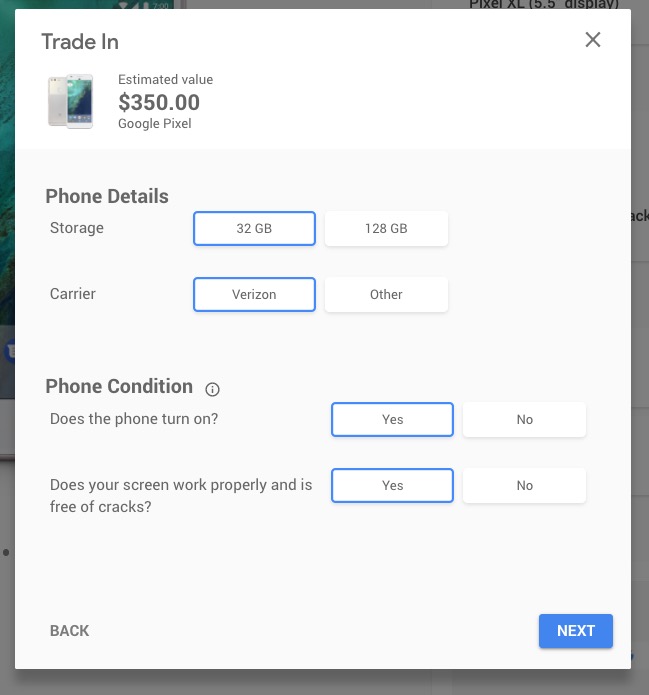Viewport: 649px width, 695px height.
Task: Choose 128 GB storage option
Action: 386,228
